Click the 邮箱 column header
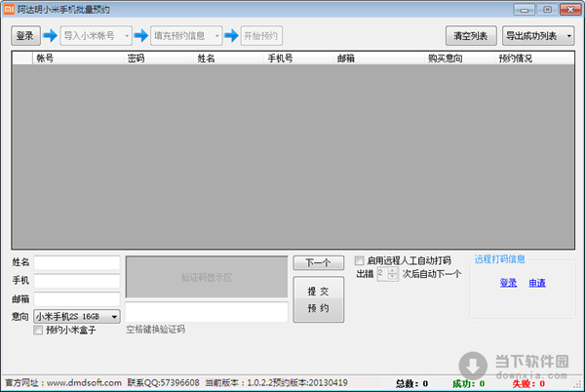The height and width of the screenshot is (392, 585). (378, 59)
